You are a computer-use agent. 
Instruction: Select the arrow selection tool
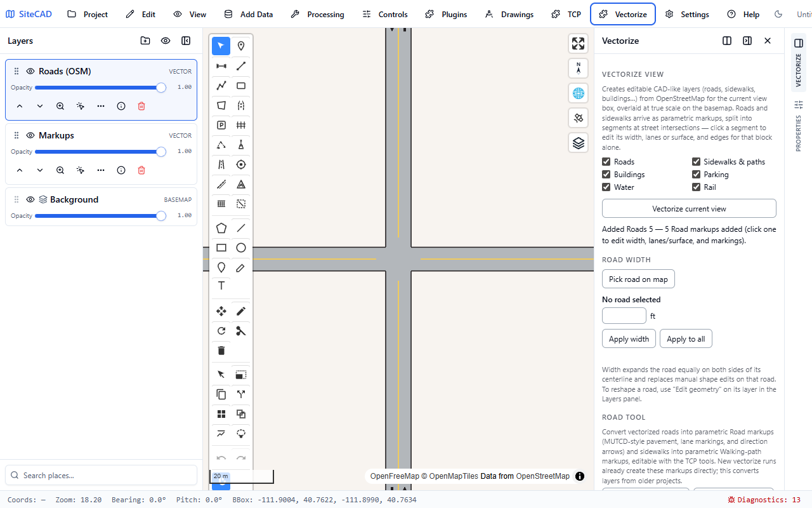[x=221, y=46]
